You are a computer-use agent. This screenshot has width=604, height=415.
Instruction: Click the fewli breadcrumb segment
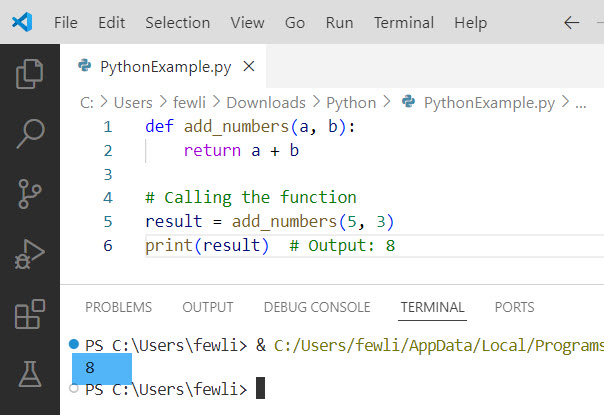pos(189,102)
